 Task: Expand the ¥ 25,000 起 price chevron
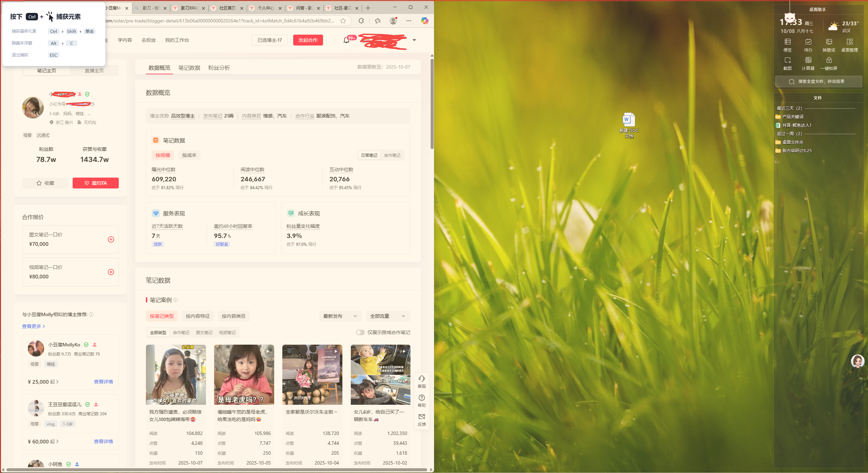click(57, 382)
